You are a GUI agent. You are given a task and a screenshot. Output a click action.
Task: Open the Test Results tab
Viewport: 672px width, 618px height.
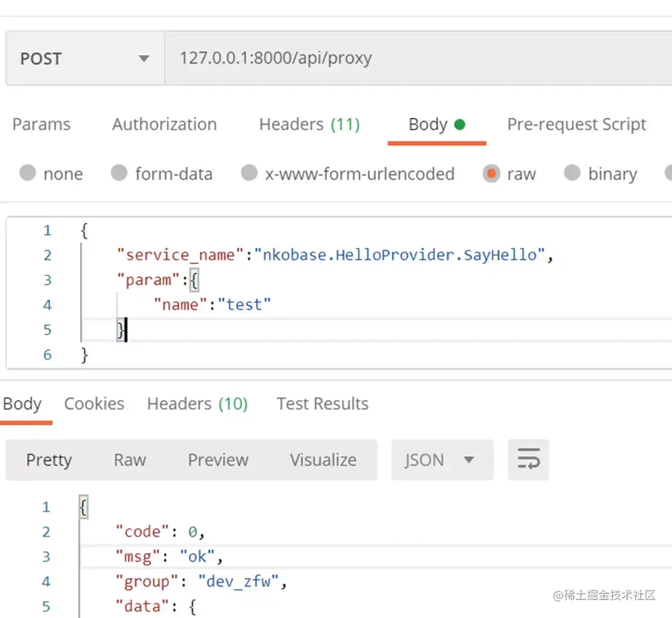322,404
